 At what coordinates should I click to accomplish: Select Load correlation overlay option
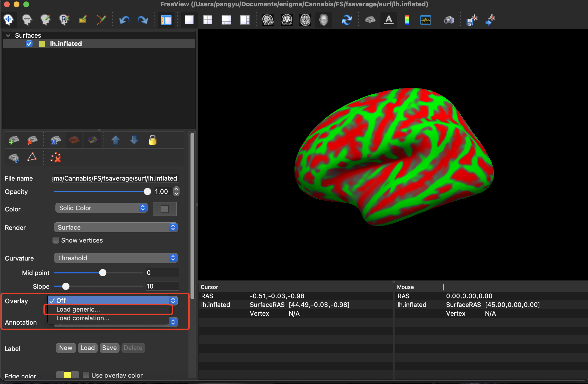(x=82, y=318)
